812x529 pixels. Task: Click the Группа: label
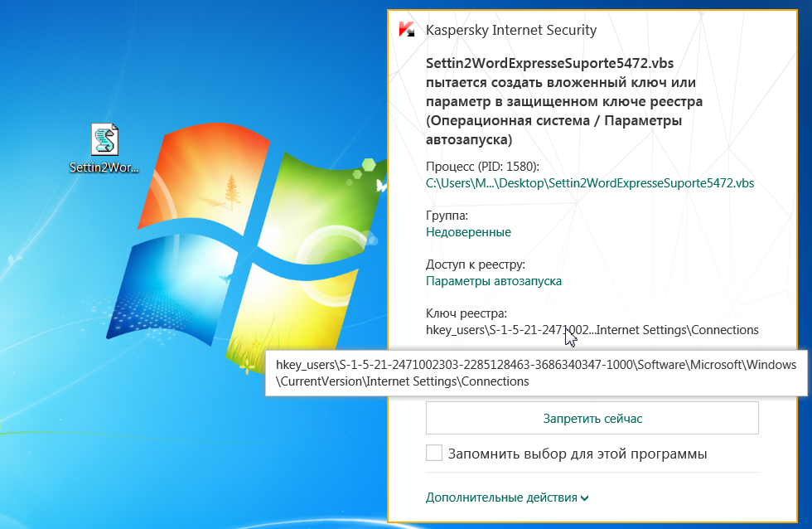tap(447, 216)
